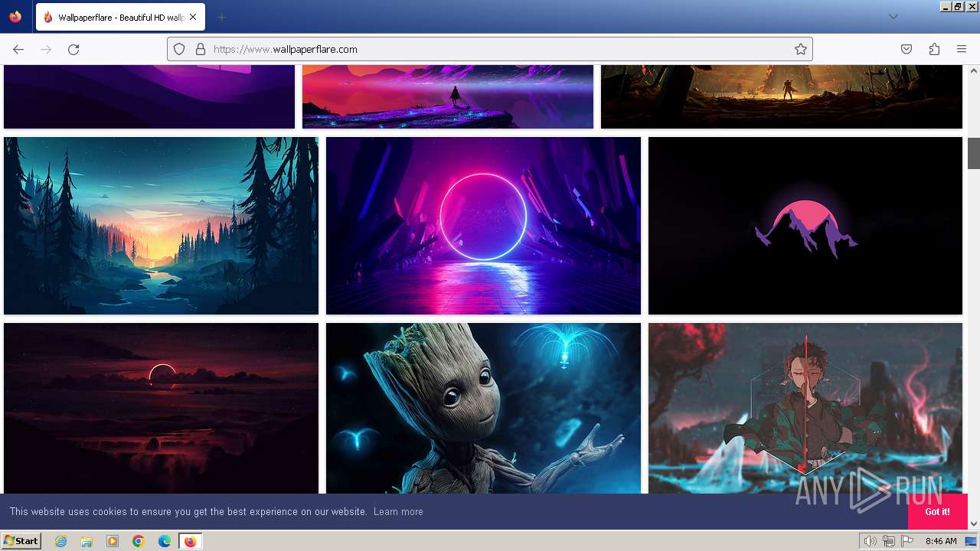
Task: Launch Google Chrome from taskbar
Action: (x=139, y=541)
